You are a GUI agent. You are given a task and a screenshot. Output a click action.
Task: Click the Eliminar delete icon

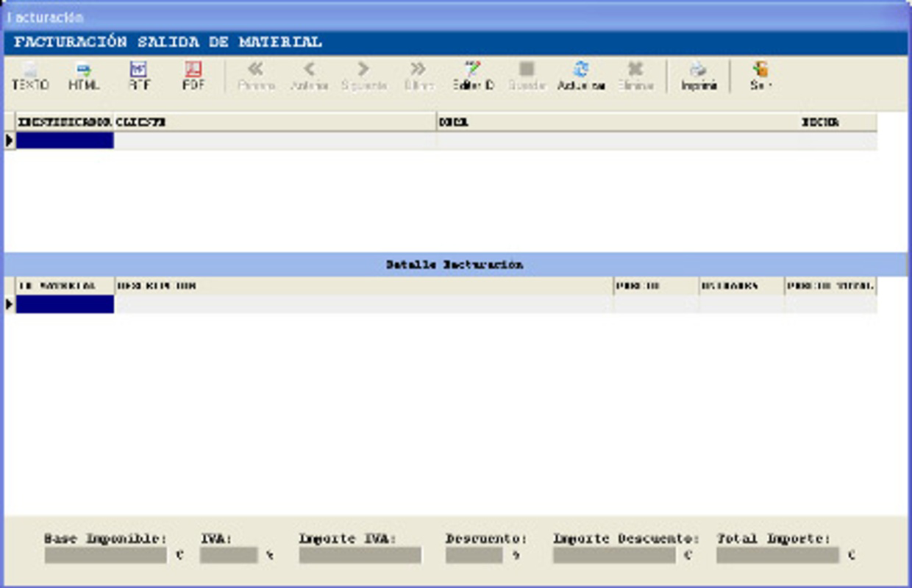tap(635, 76)
